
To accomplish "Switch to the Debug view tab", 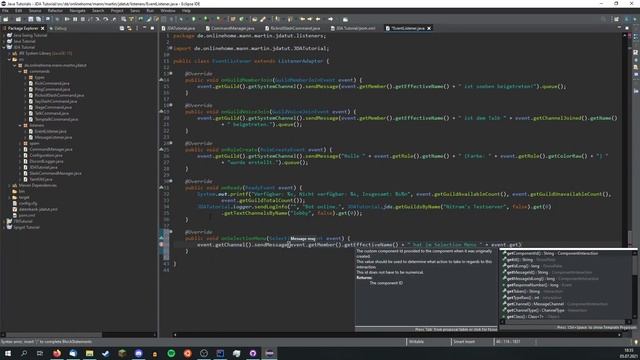I will 58,28.
